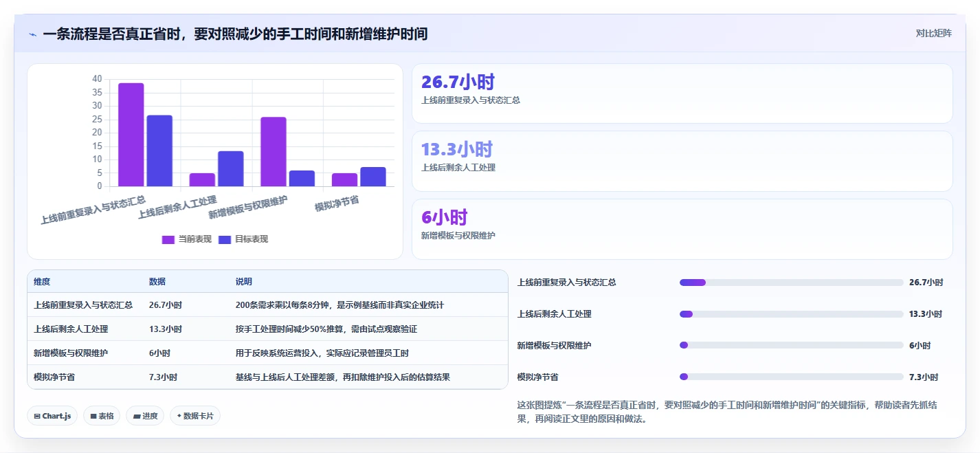Screen dimensions: 980x453
Task: Click the 数据卡片 tag chip
Action: tap(195, 416)
